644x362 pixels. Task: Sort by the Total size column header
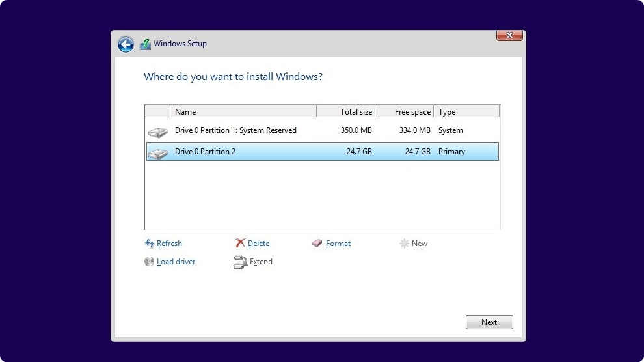click(346, 112)
